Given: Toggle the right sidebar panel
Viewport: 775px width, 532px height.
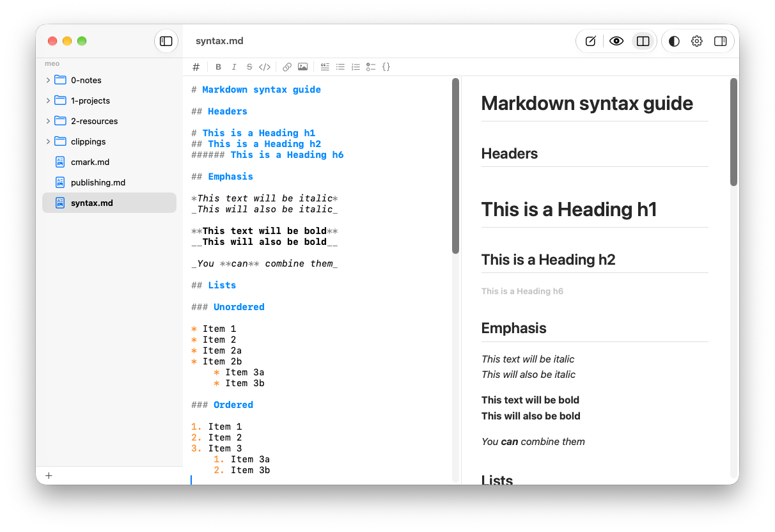Looking at the screenshot, I should click(x=720, y=41).
